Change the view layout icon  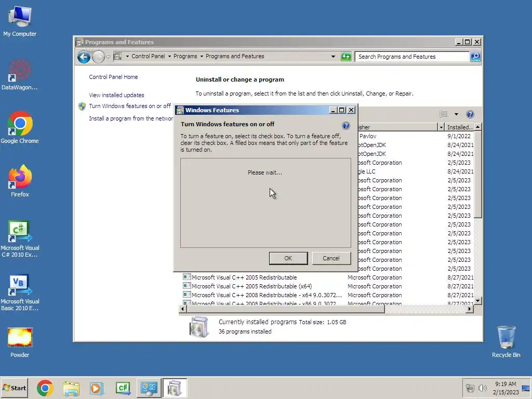[x=444, y=114]
